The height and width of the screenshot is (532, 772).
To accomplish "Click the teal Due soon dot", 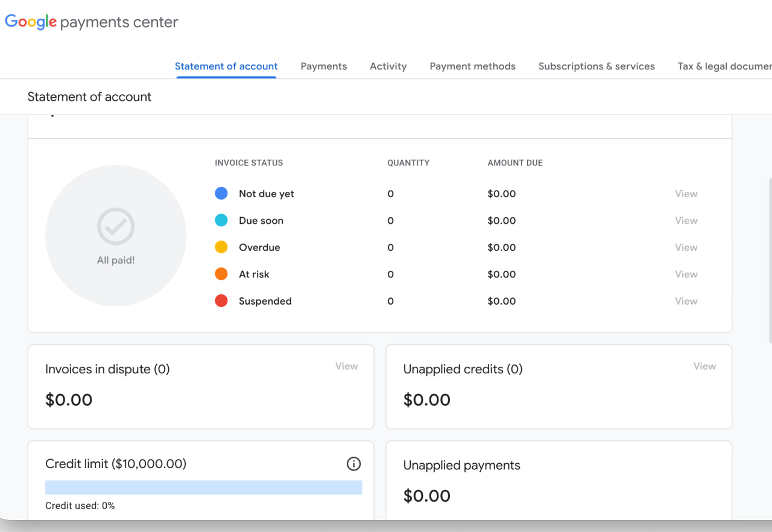I will pyautogui.click(x=221, y=220).
